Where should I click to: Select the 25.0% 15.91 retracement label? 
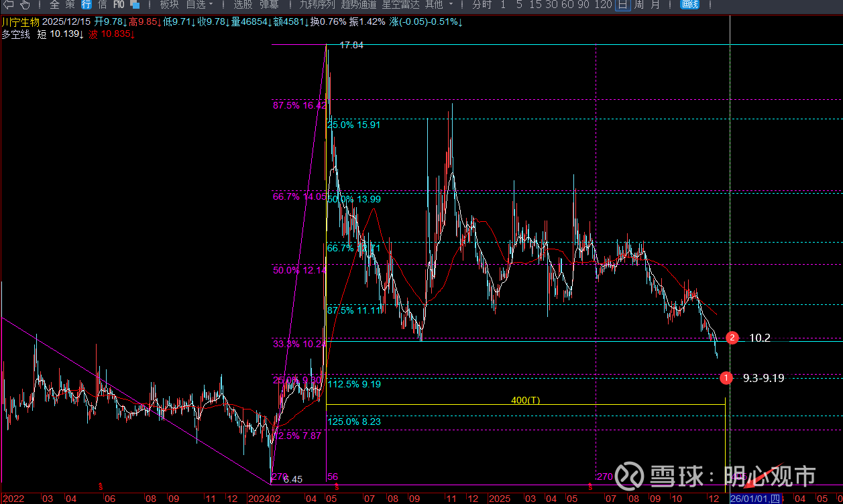point(354,125)
